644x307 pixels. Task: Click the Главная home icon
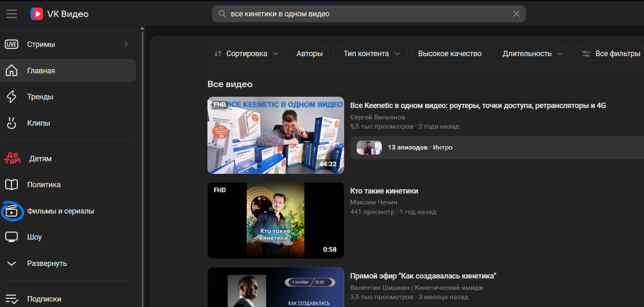(x=11, y=70)
